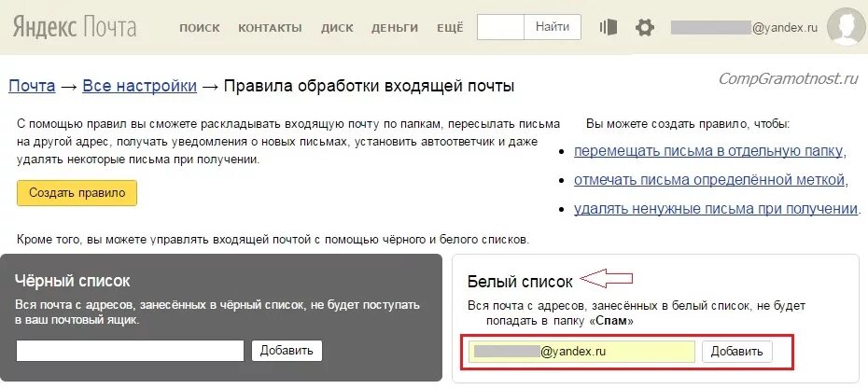The height and width of the screenshot is (389, 868).
Task: Open link отмечать письма определённой меткой
Action: coord(709,180)
